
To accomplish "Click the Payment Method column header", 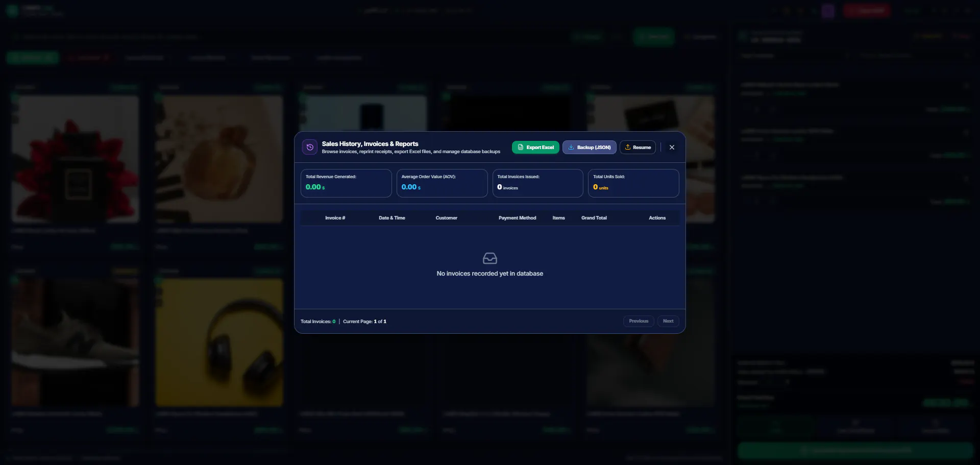I will tap(517, 218).
